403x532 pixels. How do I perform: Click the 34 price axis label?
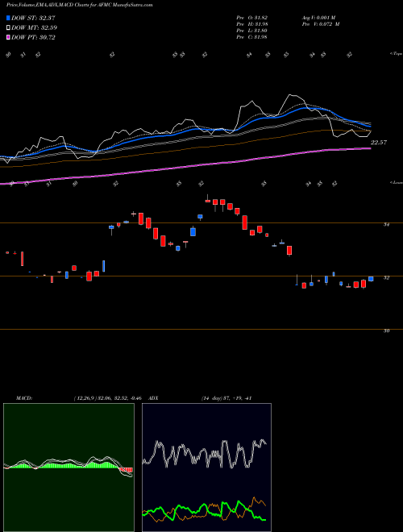point(386,225)
